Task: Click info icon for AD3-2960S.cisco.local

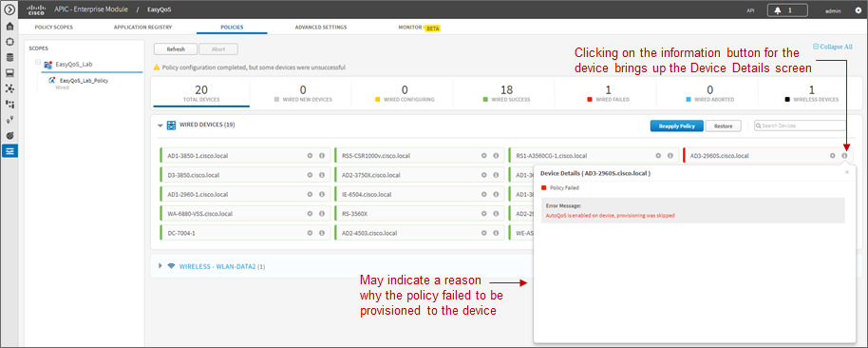Action: pos(844,156)
